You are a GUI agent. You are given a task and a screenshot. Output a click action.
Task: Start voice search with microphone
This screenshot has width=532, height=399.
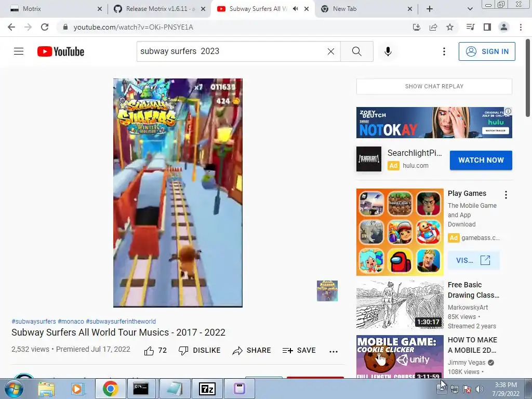click(x=388, y=51)
